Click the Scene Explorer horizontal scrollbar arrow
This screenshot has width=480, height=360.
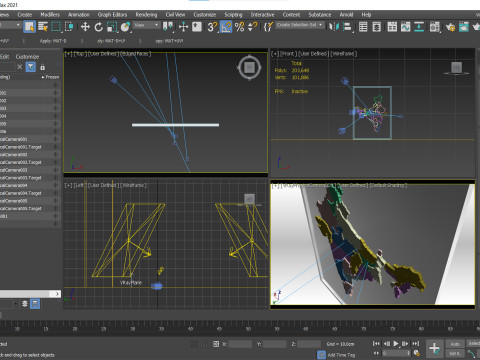coord(56,294)
